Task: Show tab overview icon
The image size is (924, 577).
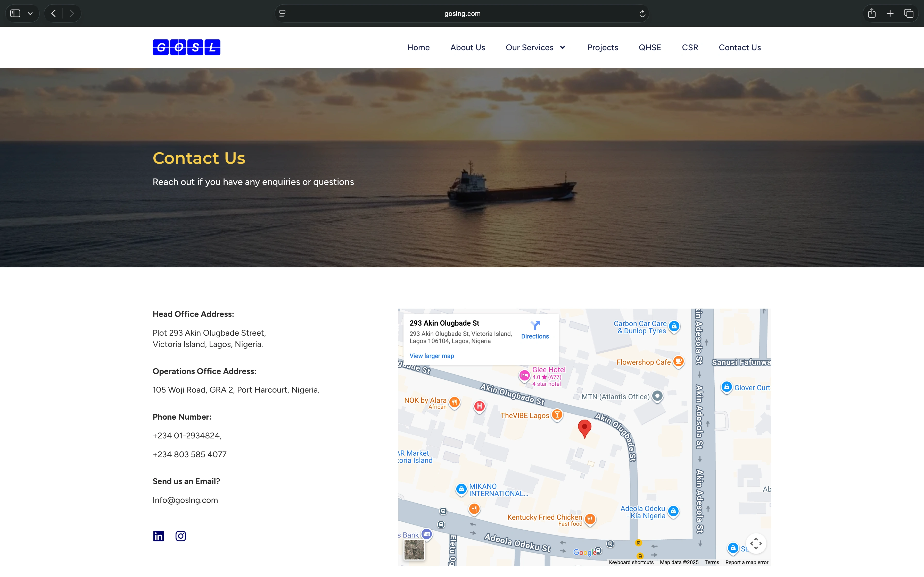Action: tap(909, 14)
